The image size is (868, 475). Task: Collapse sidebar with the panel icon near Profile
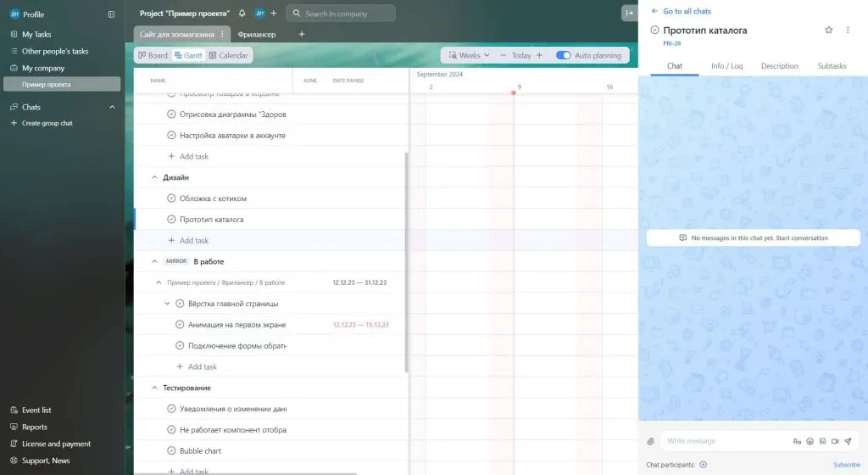coord(111,14)
